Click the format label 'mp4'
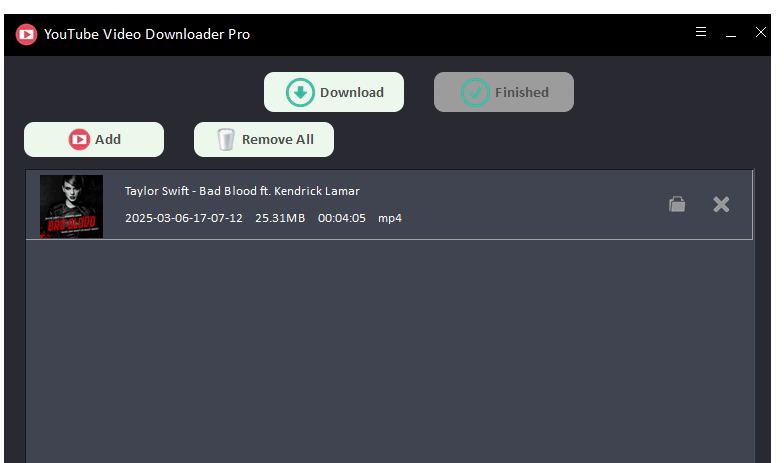784x463 pixels. tap(390, 218)
